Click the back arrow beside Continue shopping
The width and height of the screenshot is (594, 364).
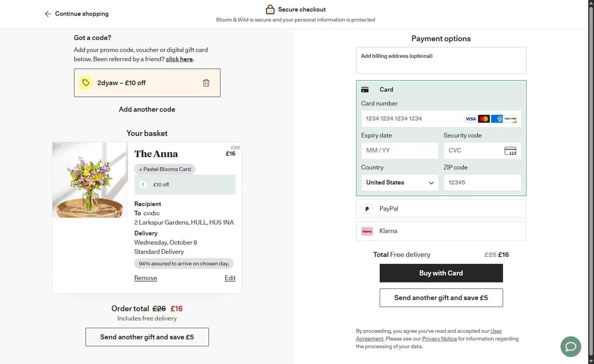pyautogui.click(x=48, y=14)
